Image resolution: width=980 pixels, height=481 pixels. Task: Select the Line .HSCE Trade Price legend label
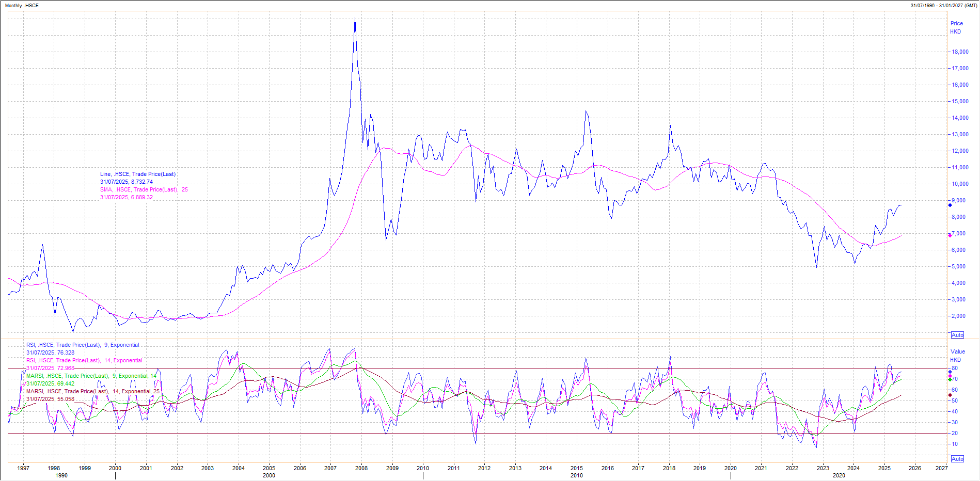[x=138, y=174]
